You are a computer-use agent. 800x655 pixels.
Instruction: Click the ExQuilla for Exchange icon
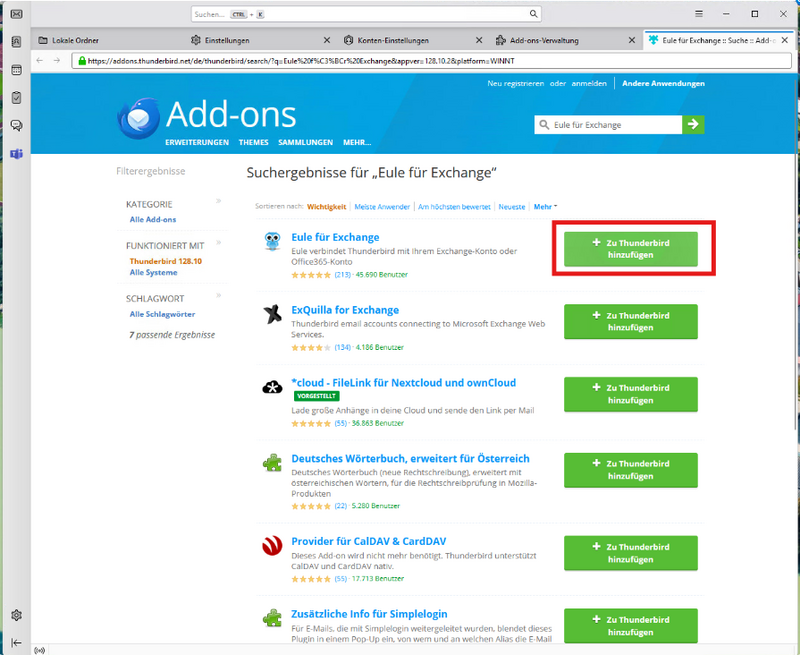pos(272,314)
